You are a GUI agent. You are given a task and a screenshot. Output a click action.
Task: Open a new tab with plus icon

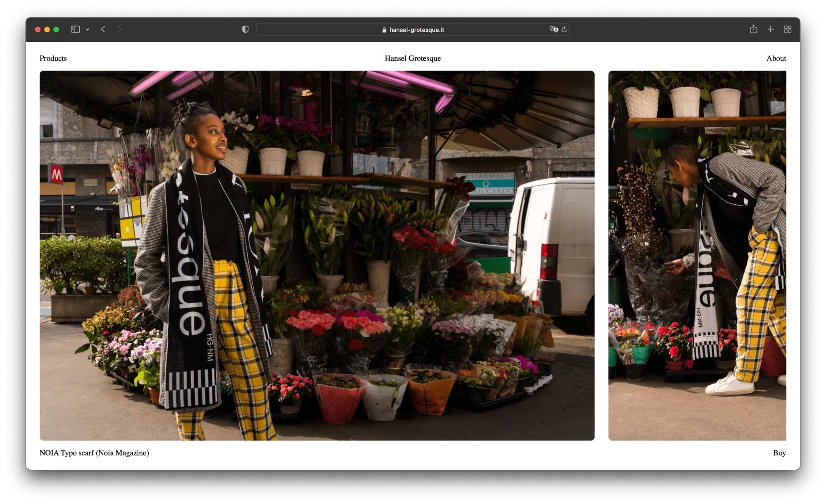(x=771, y=29)
